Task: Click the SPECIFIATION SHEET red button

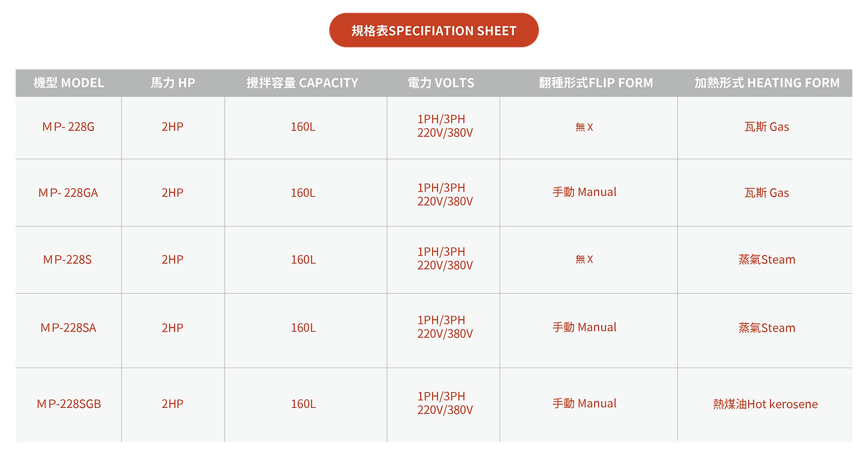Action: (433, 31)
